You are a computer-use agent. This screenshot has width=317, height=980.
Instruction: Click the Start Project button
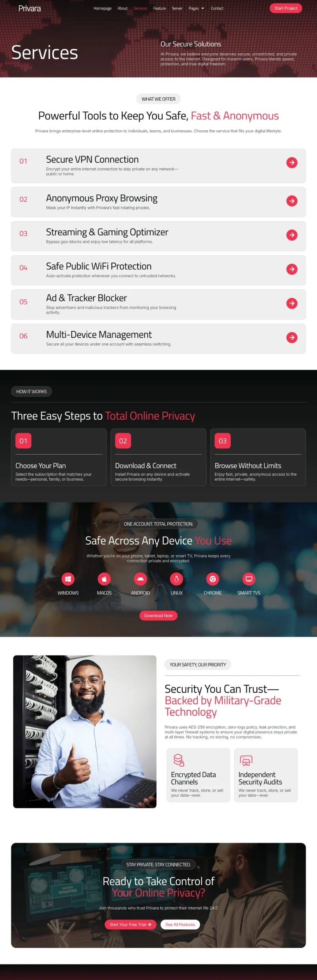click(286, 8)
